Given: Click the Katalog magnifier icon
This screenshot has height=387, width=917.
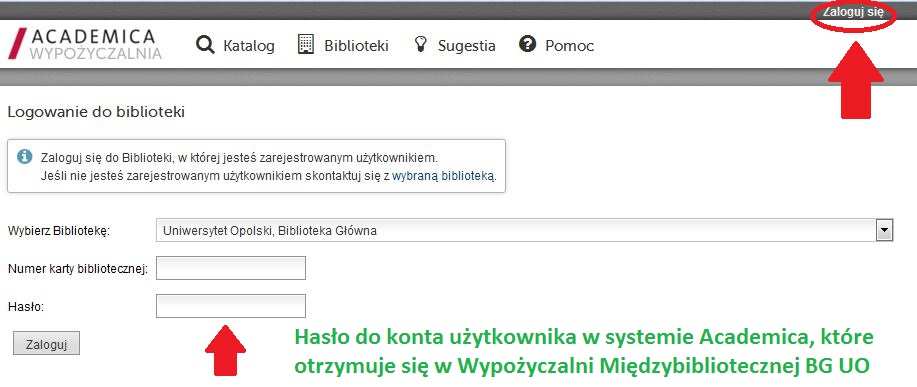Looking at the screenshot, I should click(205, 44).
